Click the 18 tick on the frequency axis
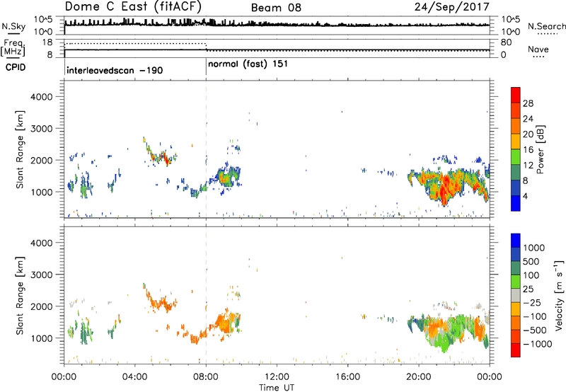Image resolution: width=566 pixels, height=392 pixels. click(x=47, y=42)
